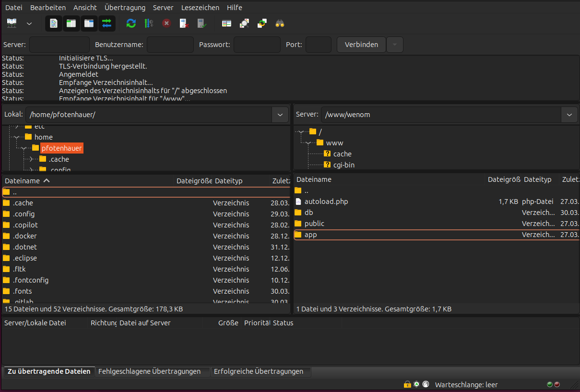This screenshot has height=392, width=580.
Task: Refresh the file and folder lists
Action: (130, 23)
